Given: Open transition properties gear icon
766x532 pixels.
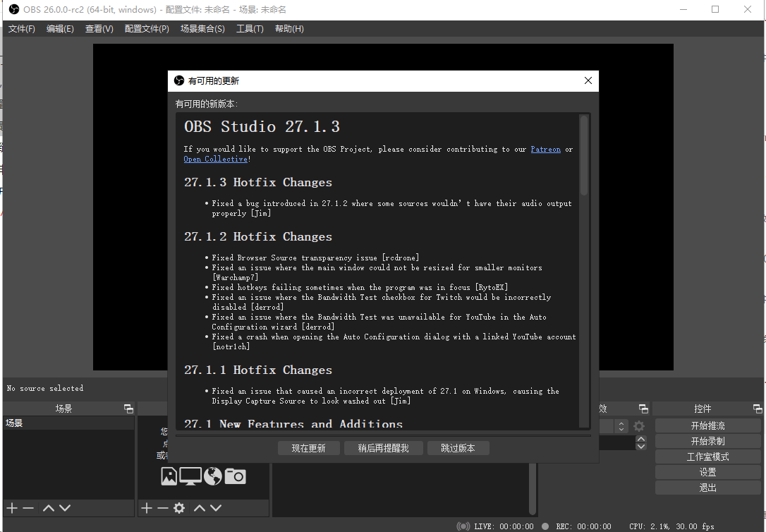Looking at the screenshot, I should tap(639, 426).
